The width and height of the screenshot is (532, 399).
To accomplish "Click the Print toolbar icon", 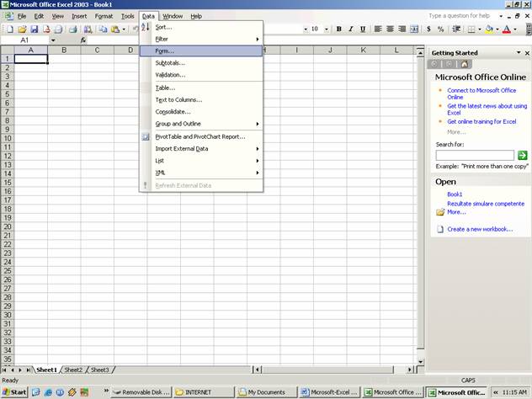I will tap(73, 29).
